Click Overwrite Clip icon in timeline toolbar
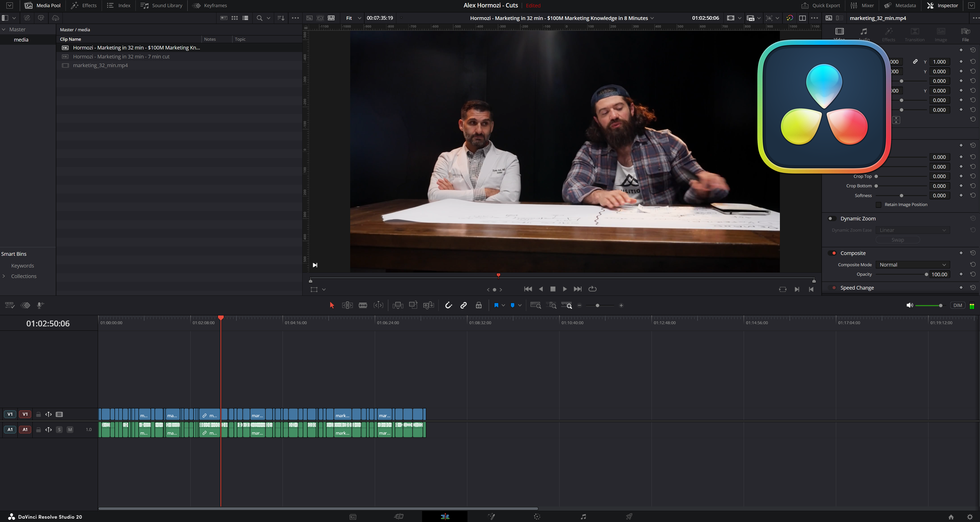This screenshot has height=522, width=980. [413, 305]
